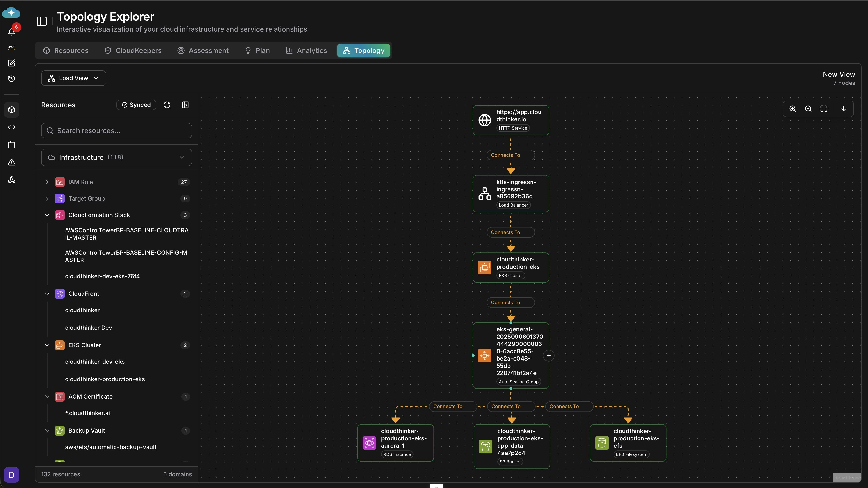The width and height of the screenshot is (868, 488).
Task: Open the notifications bell with 6 alerts
Action: [11, 31]
